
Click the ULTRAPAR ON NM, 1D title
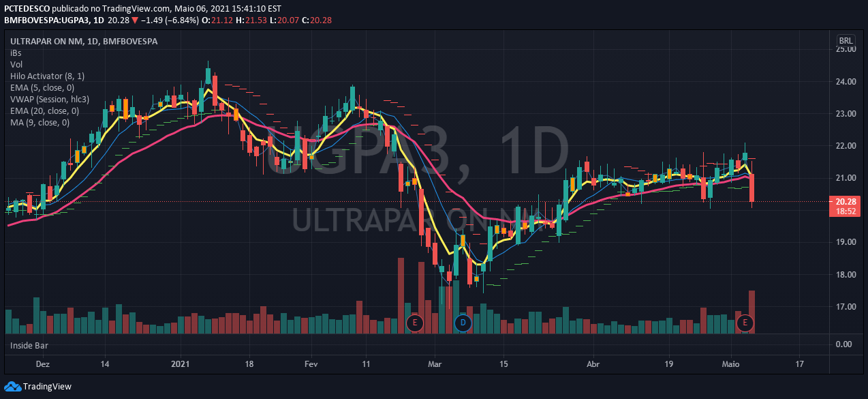[x=84, y=41]
